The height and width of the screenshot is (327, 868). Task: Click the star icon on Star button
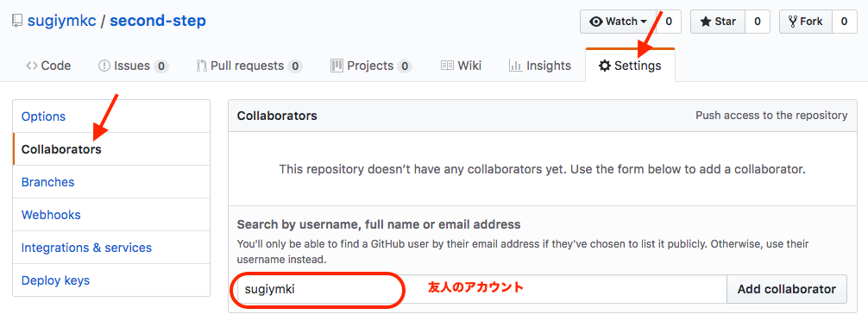[705, 22]
